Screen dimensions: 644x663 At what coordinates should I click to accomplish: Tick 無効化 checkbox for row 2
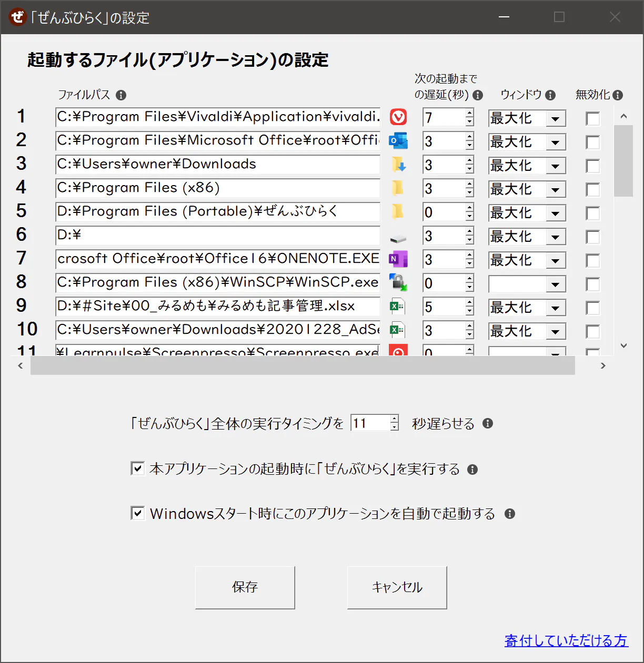tap(593, 142)
